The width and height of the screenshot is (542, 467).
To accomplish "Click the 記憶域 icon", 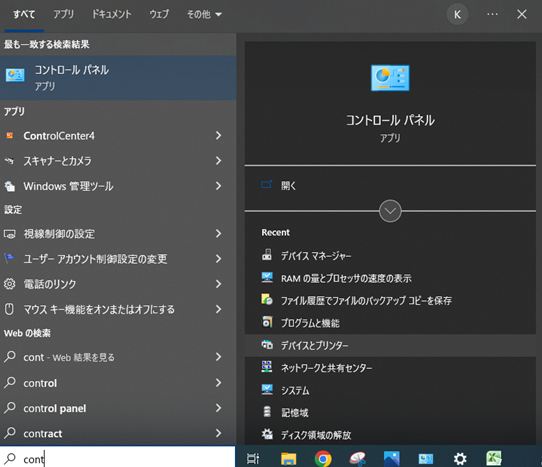I will (x=267, y=411).
